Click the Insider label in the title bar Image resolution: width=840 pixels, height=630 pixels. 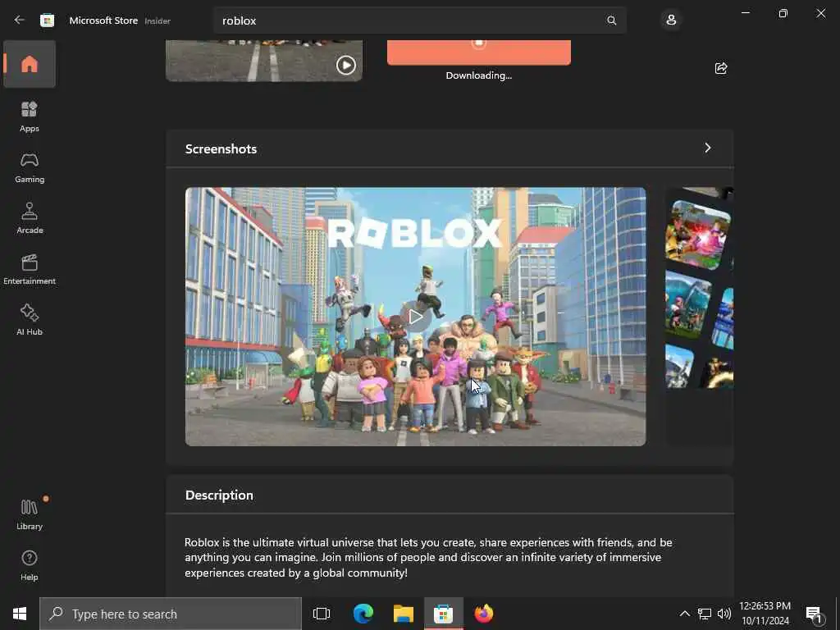157,21
